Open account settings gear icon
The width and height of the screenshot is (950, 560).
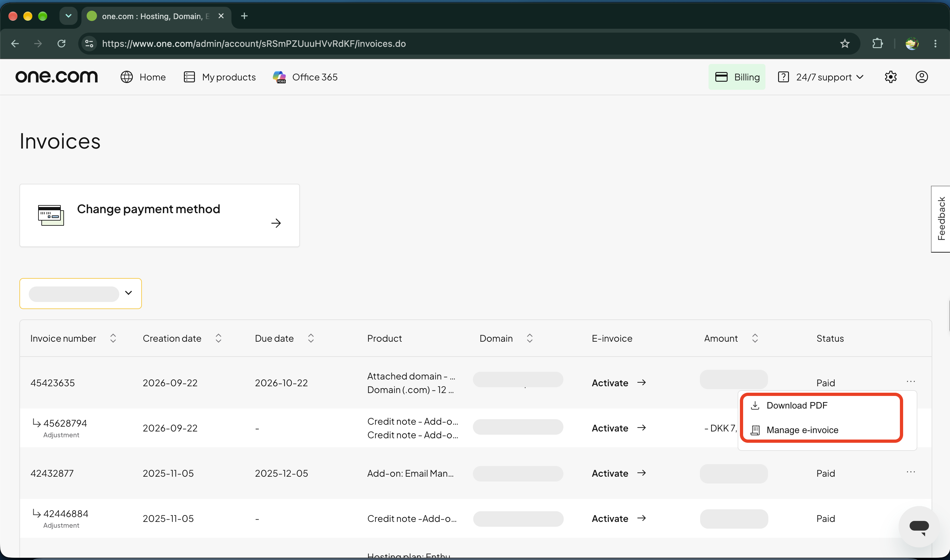(x=890, y=77)
